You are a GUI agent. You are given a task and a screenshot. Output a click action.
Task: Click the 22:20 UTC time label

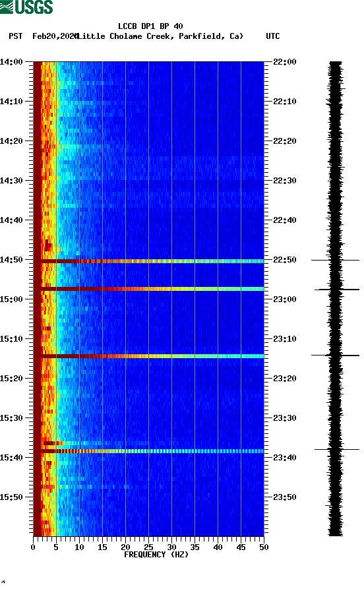(285, 141)
